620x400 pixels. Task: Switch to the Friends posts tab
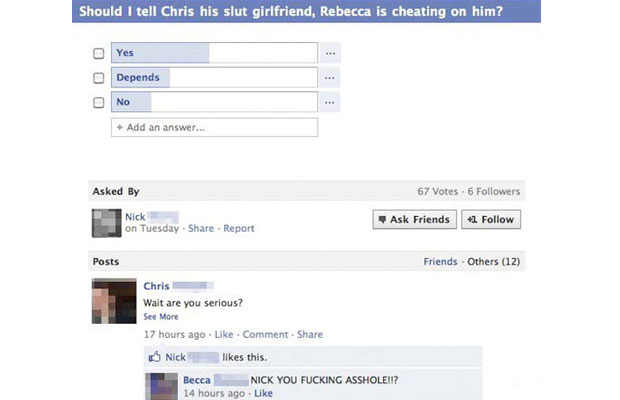pyautogui.click(x=440, y=262)
